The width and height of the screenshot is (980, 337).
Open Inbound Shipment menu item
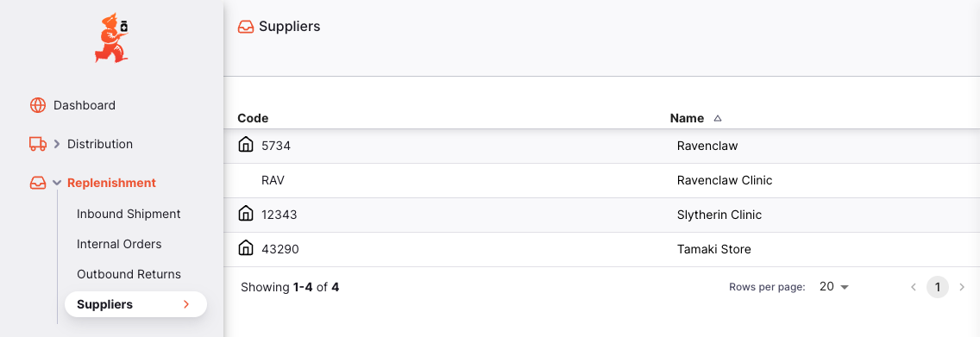click(x=129, y=214)
